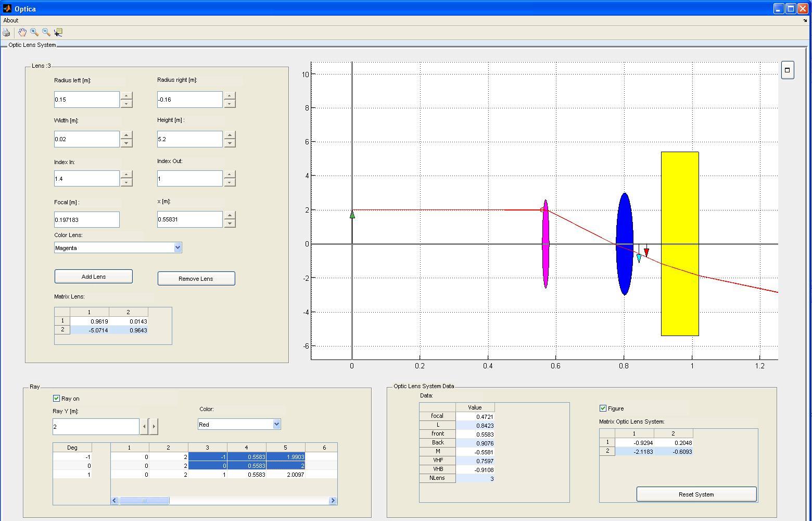Increase lens x position with up arrow
Viewport: 812px width, 521px height.
[230, 216]
